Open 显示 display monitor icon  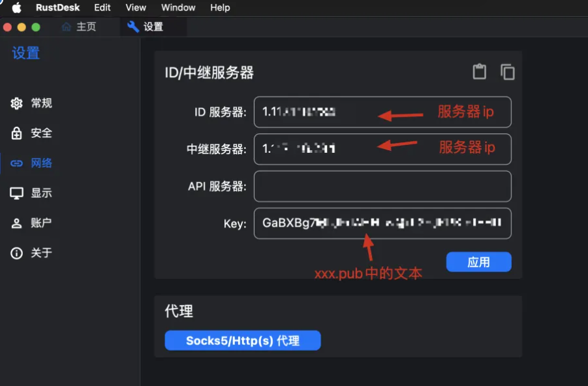point(16,193)
